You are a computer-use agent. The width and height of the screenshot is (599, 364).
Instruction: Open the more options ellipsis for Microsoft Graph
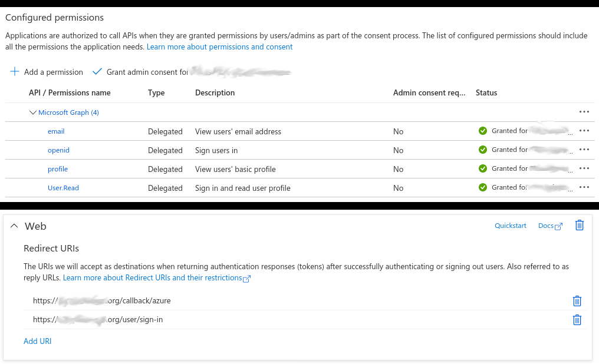point(584,112)
